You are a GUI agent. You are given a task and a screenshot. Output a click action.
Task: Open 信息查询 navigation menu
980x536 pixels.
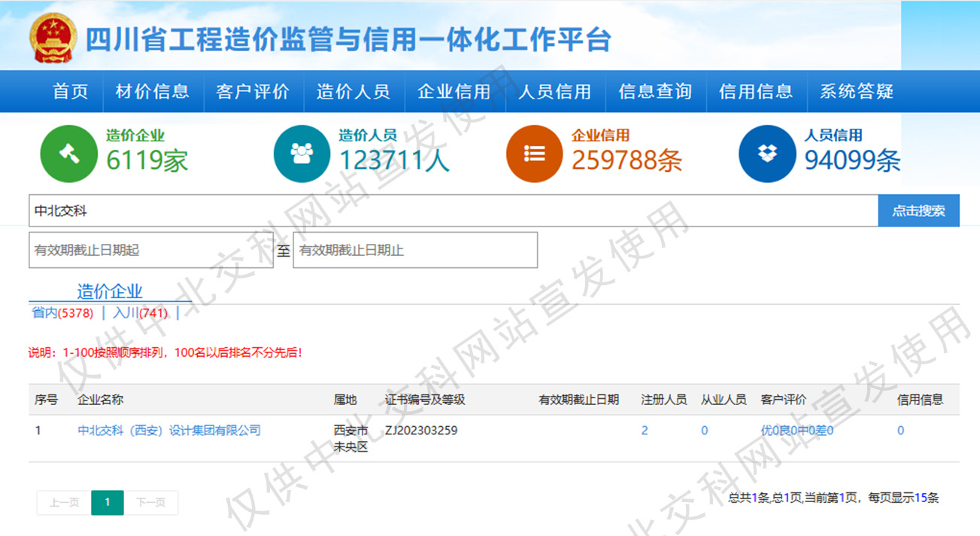point(655,92)
